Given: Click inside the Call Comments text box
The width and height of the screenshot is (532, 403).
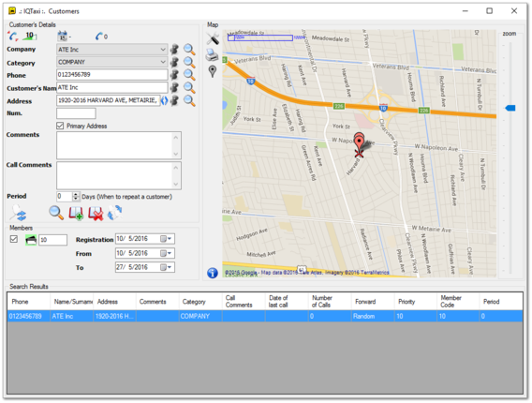Looking at the screenshot, I should pyautogui.click(x=114, y=175).
